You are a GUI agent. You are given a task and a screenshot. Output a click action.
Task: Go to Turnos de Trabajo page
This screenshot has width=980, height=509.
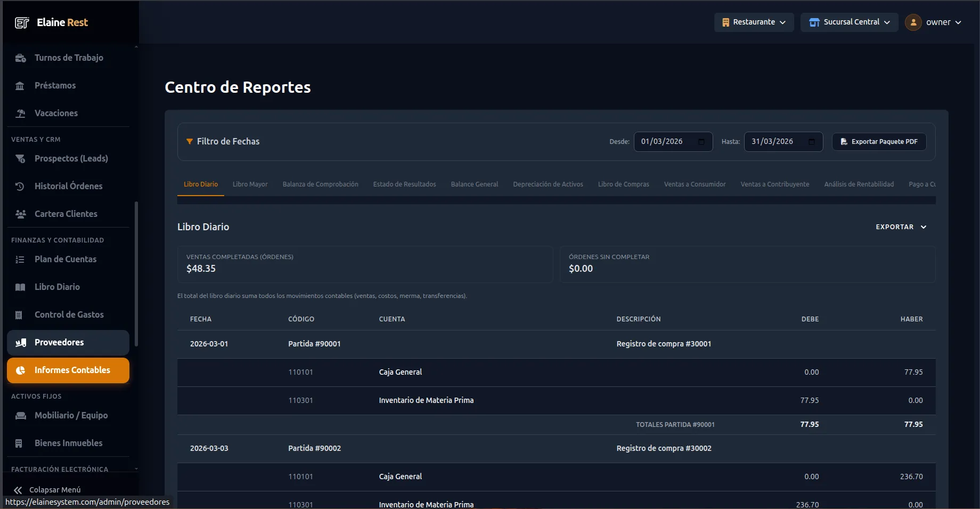pos(68,58)
